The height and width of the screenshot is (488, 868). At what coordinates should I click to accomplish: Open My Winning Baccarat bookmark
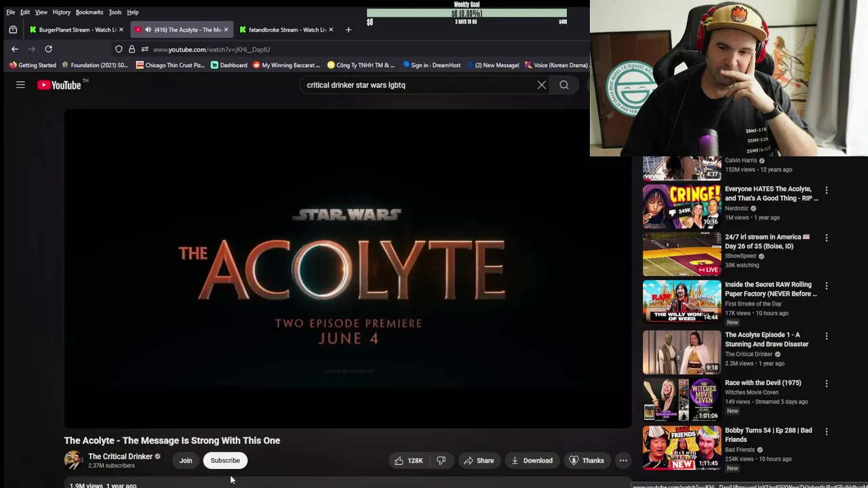(286, 65)
